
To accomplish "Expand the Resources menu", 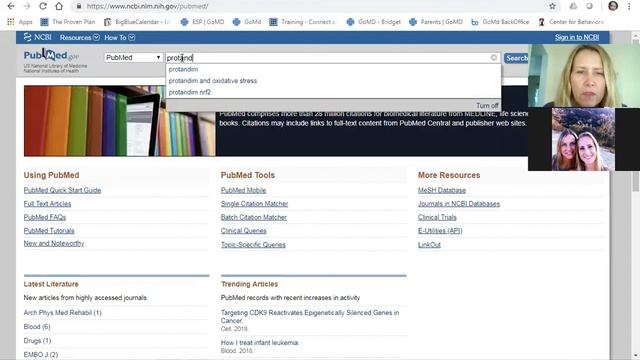I will pyautogui.click(x=80, y=38).
